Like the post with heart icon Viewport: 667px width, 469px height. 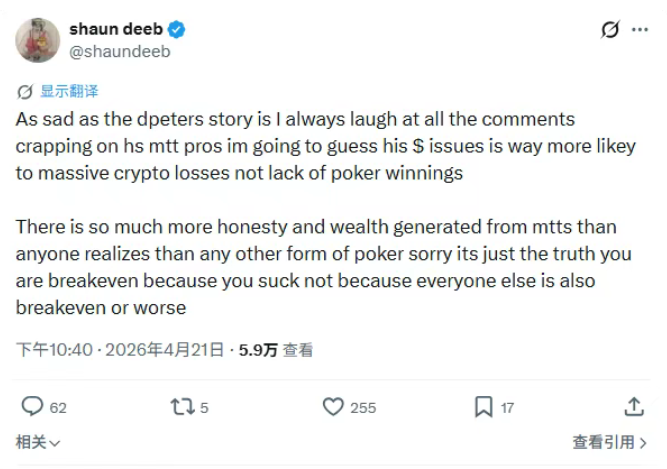pos(333,407)
